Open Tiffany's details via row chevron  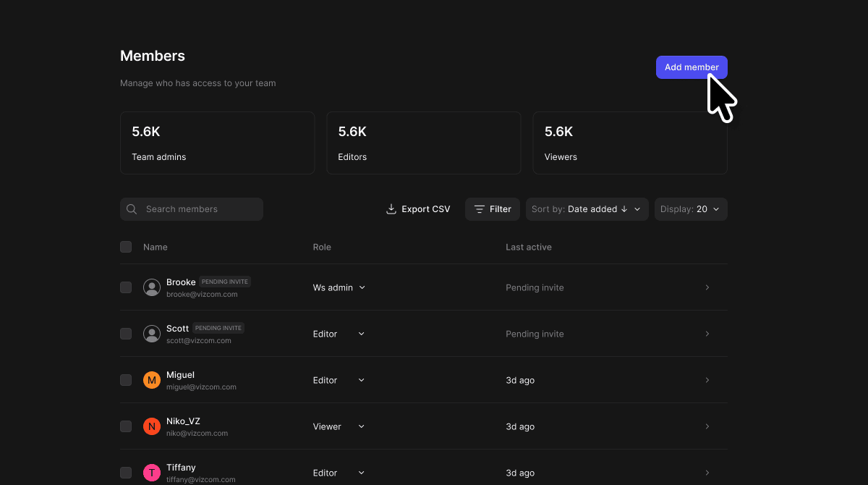707,473
